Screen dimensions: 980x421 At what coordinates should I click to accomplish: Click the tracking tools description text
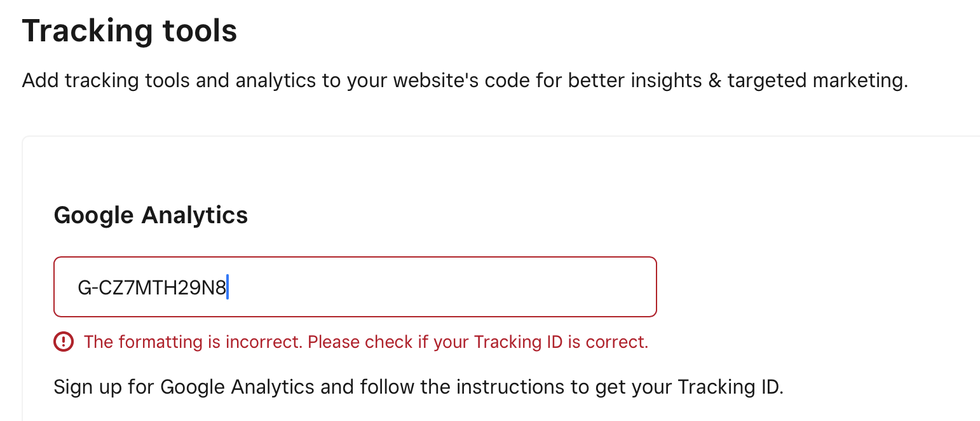tap(466, 80)
